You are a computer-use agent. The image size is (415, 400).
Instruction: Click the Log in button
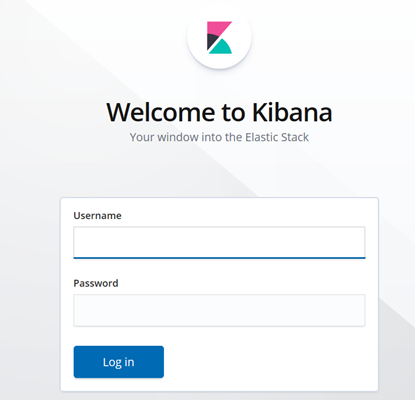pos(119,362)
